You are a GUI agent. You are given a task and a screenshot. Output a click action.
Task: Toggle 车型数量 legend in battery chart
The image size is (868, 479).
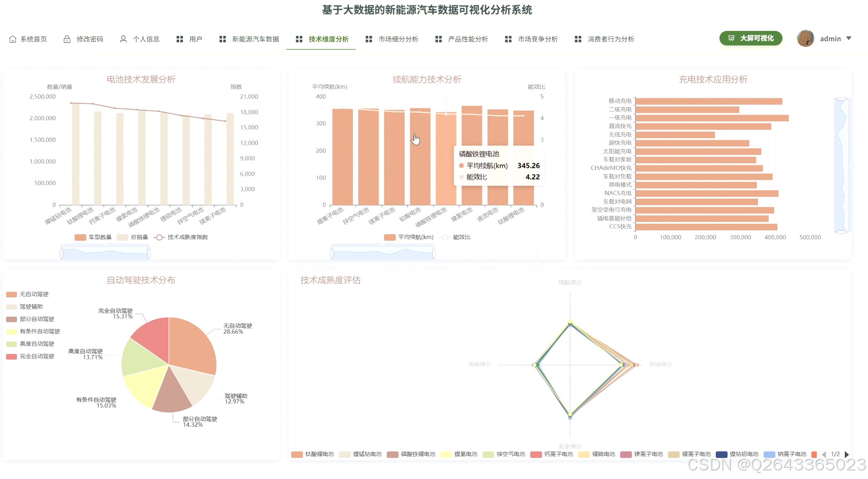(93, 237)
